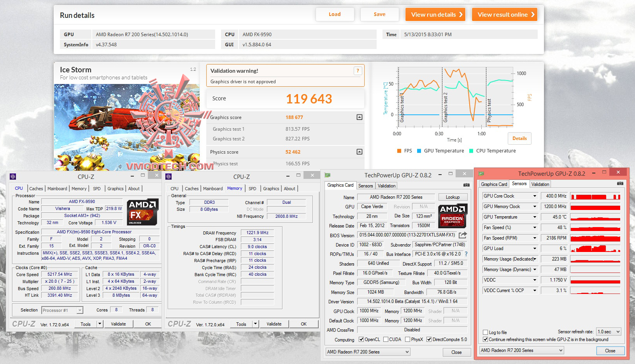
Task: Click the screenshot camera icon in GPU-Z Sensors window
Action: (620, 184)
